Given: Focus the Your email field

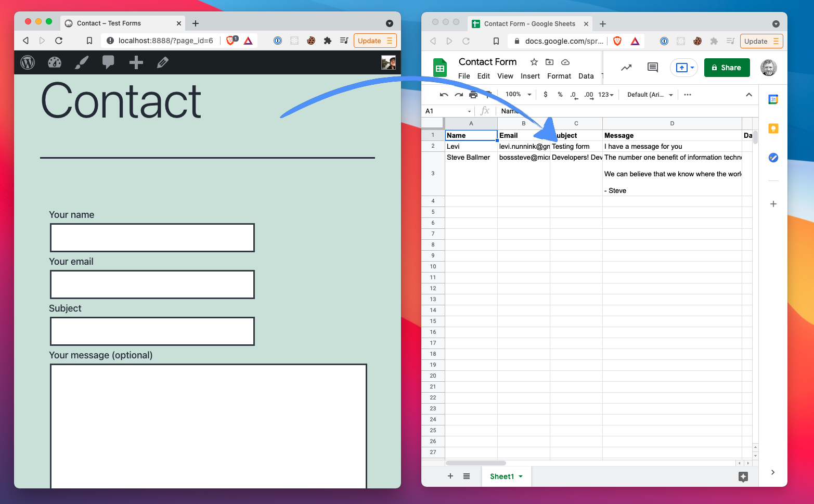Looking at the screenshot, I should pos(152,285).
